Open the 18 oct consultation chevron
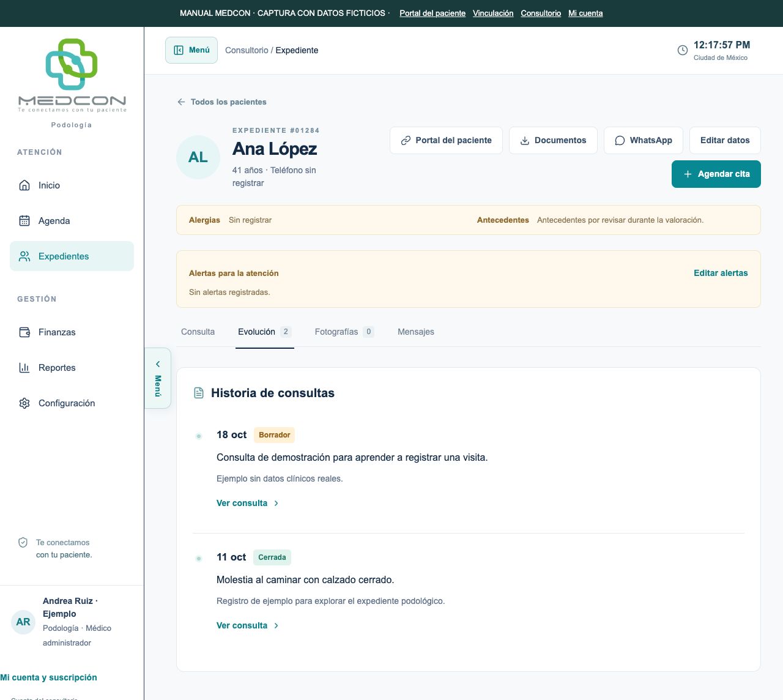 (x=276, y=503)
